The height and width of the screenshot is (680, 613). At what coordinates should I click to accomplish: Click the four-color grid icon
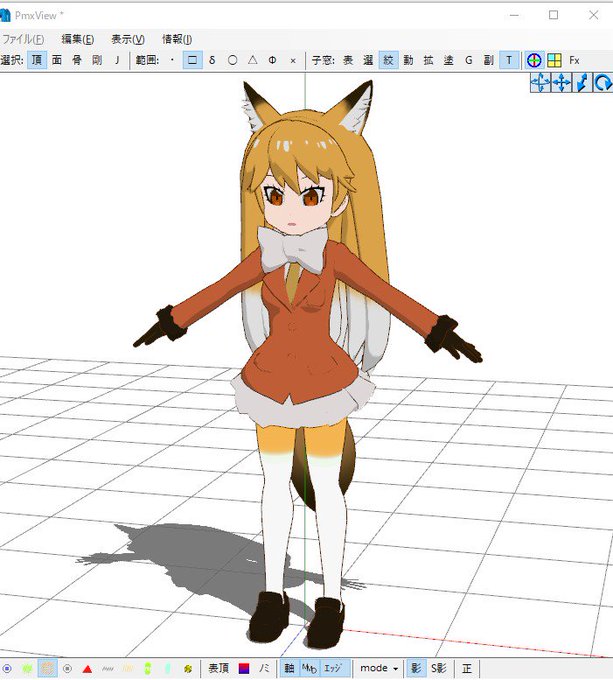tap(554, 60)
